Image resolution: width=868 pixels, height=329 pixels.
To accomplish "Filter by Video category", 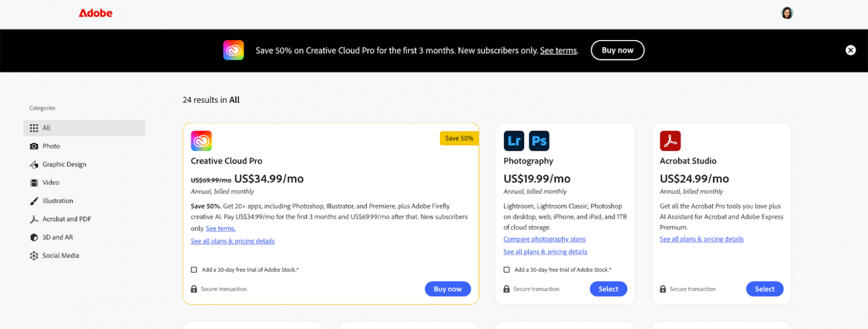I will [x=51, y=182].
